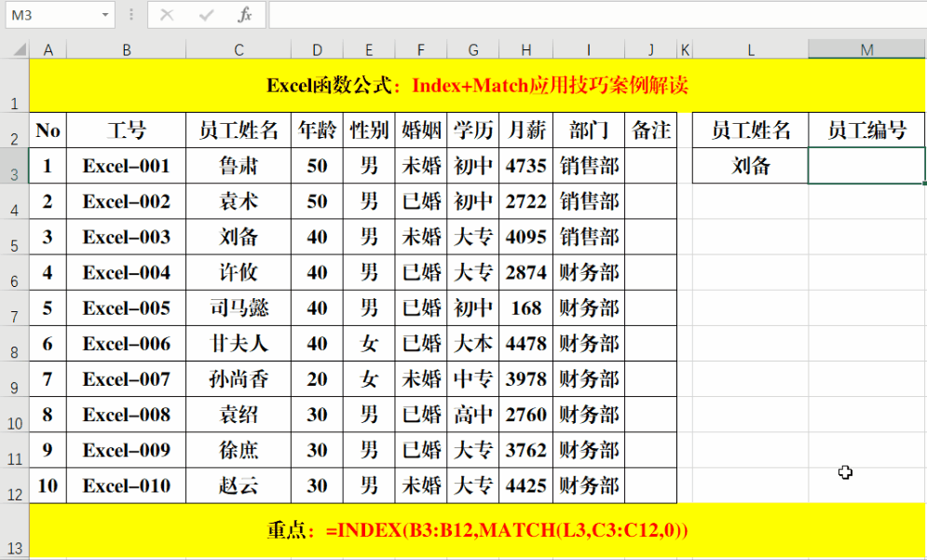
Task: Click education cell '中专'
Action: (x=473, y=378)
